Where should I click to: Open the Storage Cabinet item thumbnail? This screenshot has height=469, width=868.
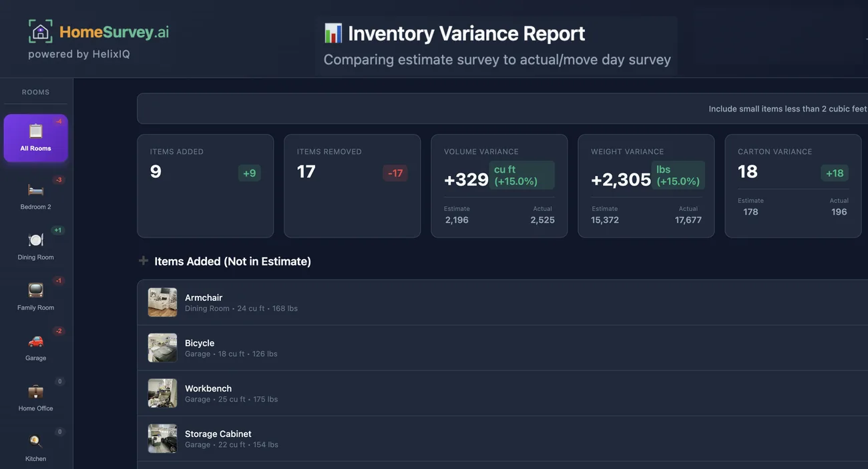point(162,438)
